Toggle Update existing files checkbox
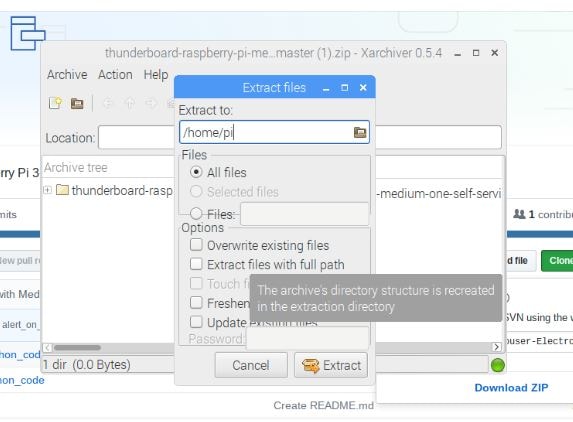This screenshot has height=422, width=573. 196,322
